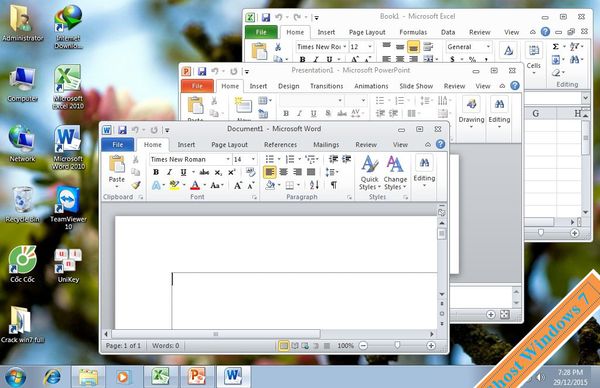This screenshot has height=388, width=600.
Task: Expand the Quick Styles gallery
Action: (370, 173)
